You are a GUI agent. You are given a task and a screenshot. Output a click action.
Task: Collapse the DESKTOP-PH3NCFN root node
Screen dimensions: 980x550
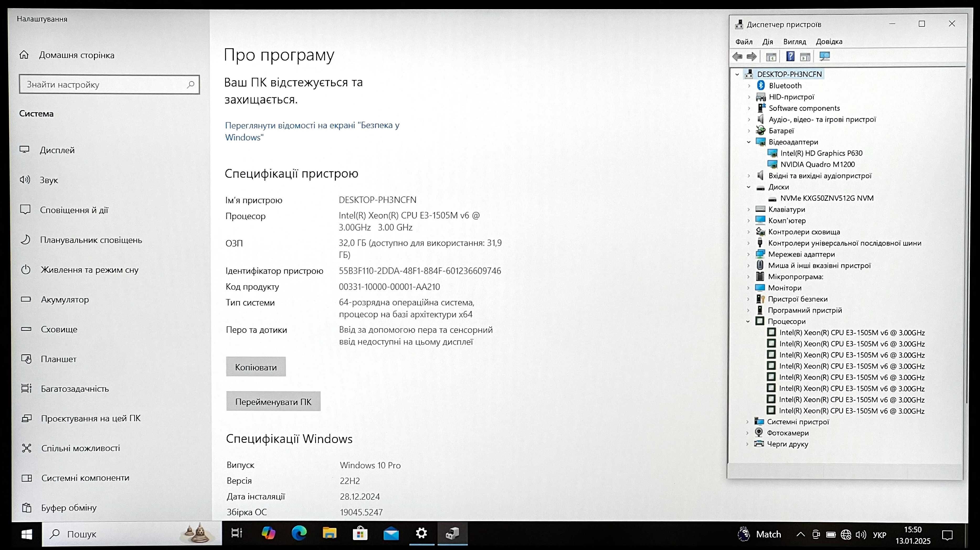[x=737, y=74]
